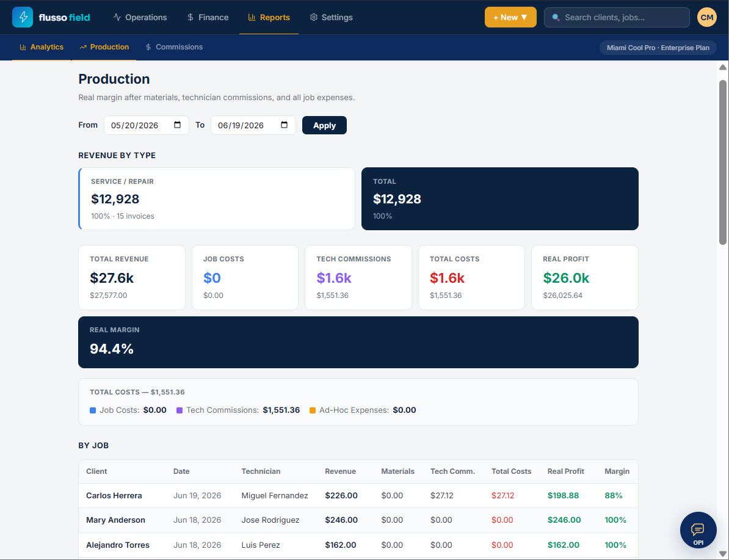729x560 pixels.
Task: Click the Tech Commissions $1.6k card
Action: pos(358,278)
